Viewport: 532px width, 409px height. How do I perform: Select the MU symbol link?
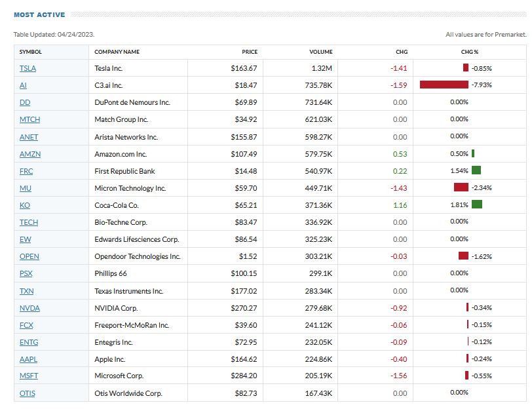[25, 188]
